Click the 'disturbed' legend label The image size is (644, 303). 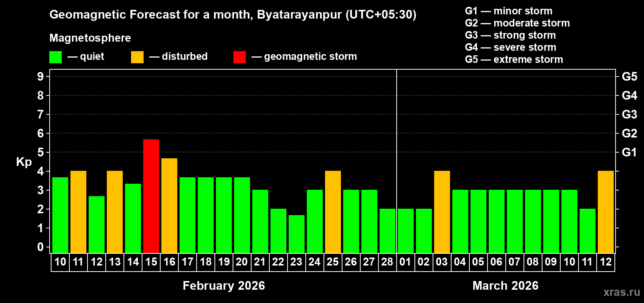click(x=185, y=56)
